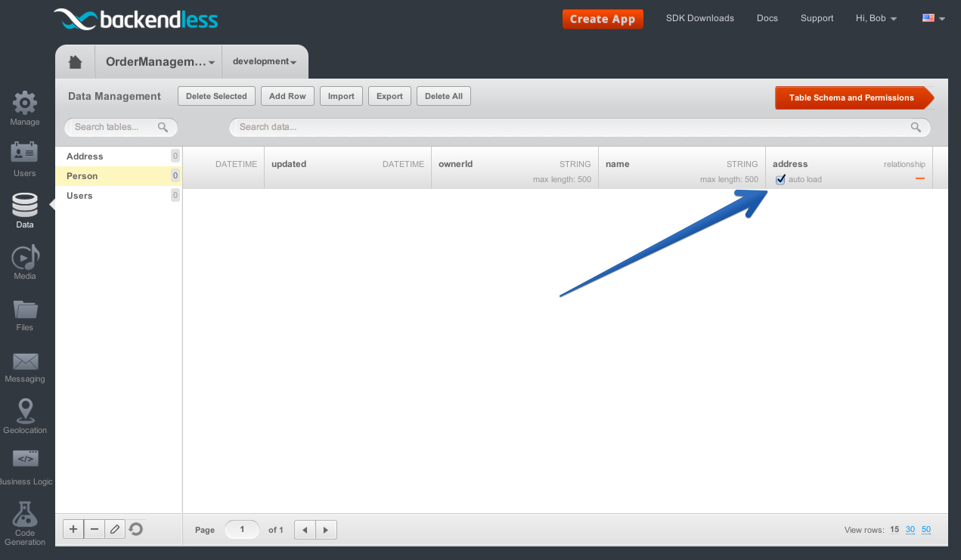The image size is (961, 560).
Task: Focus the Search data field
Action: pyautogui.click(x=579, y=127)
